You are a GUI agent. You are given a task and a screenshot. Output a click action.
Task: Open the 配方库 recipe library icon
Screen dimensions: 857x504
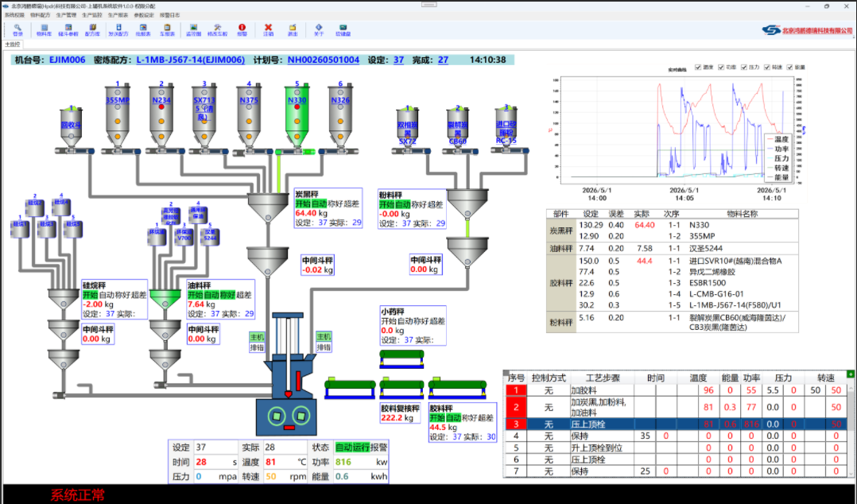coord(92,29)
